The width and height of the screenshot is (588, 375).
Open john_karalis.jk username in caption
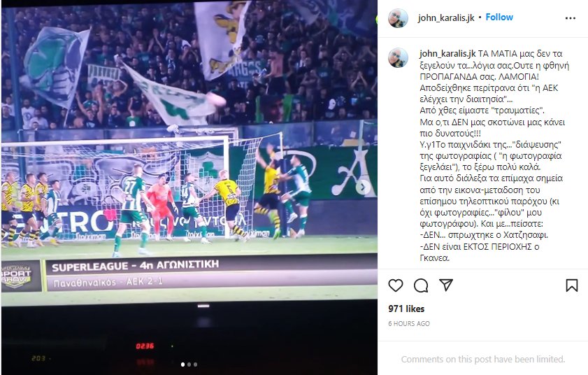[447, 54]
